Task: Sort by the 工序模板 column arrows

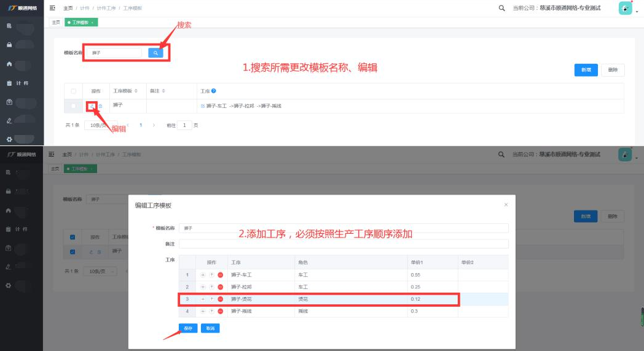Action: coord(136,91)
